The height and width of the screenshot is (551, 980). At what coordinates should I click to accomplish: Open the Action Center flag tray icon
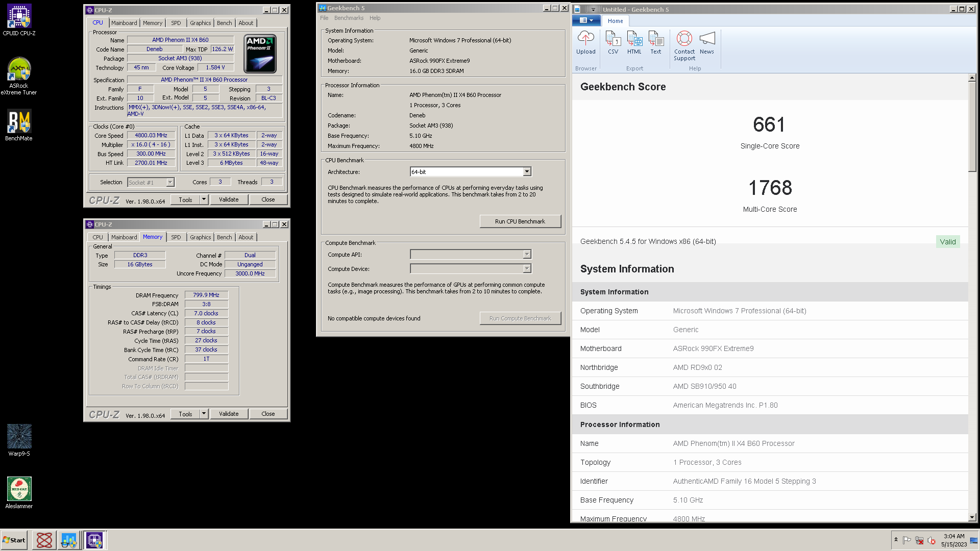click(x=907, y=540)
